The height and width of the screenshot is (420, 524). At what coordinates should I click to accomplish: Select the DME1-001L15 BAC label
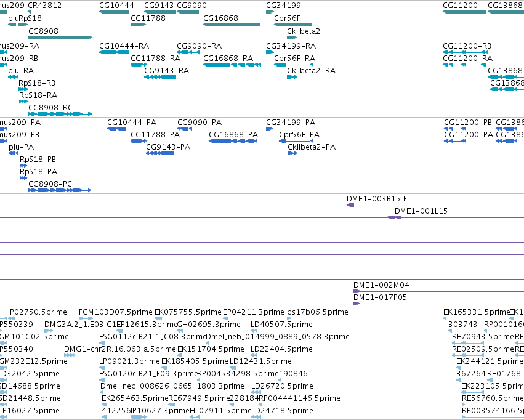click(421, 211)
